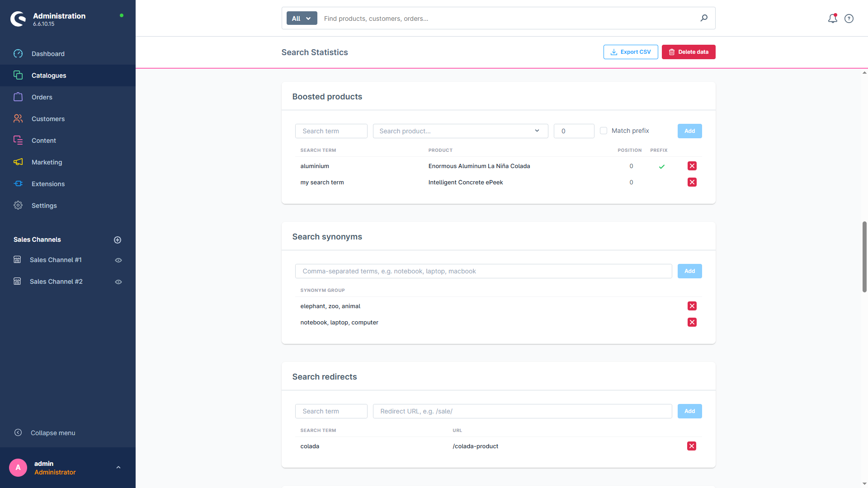
Task: Remove the elephant, zoo, animal synonym group
Action: pyautogui.click(x=692, y=306)
